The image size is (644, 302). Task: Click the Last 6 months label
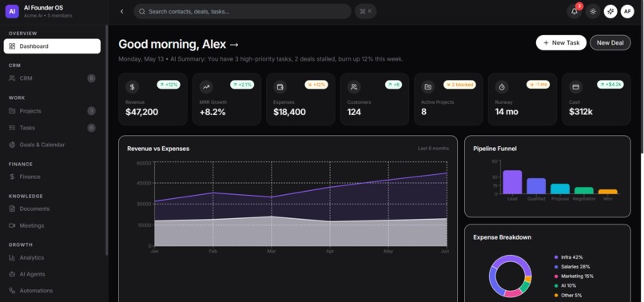coord(433,149)
